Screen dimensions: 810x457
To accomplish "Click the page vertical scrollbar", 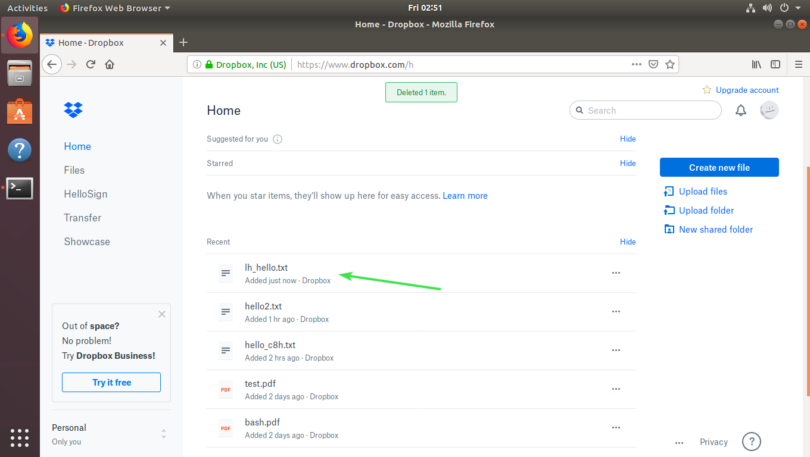I will 807,281.
